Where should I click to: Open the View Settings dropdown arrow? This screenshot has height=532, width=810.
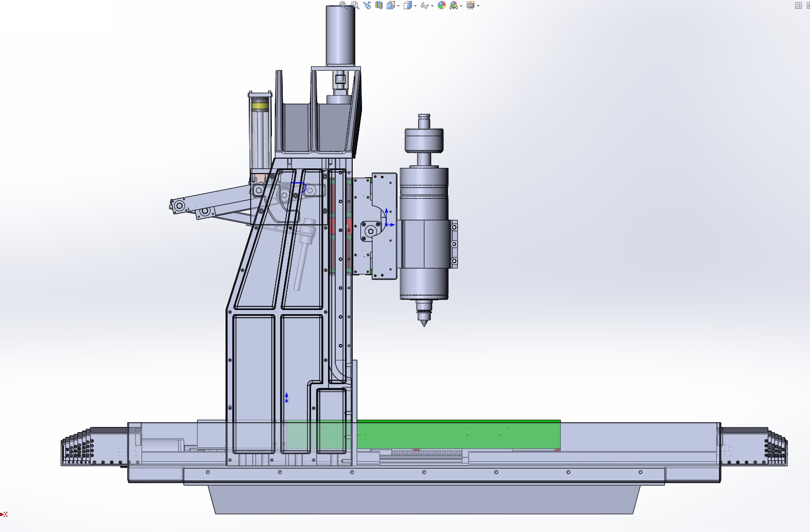[x=478, y=6]
